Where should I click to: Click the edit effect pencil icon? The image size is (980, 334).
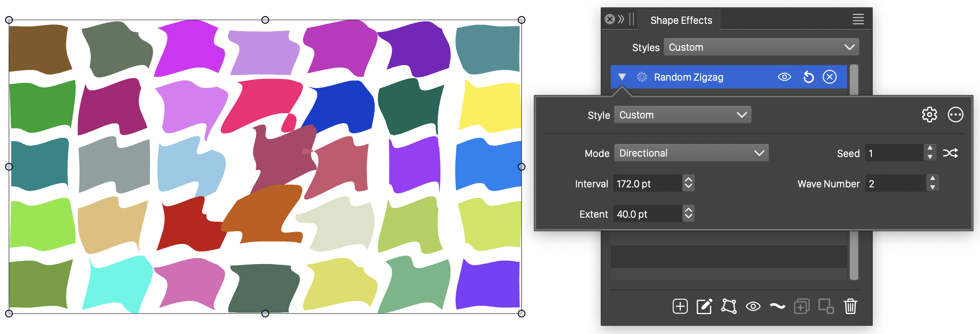[x=704, y=306]
